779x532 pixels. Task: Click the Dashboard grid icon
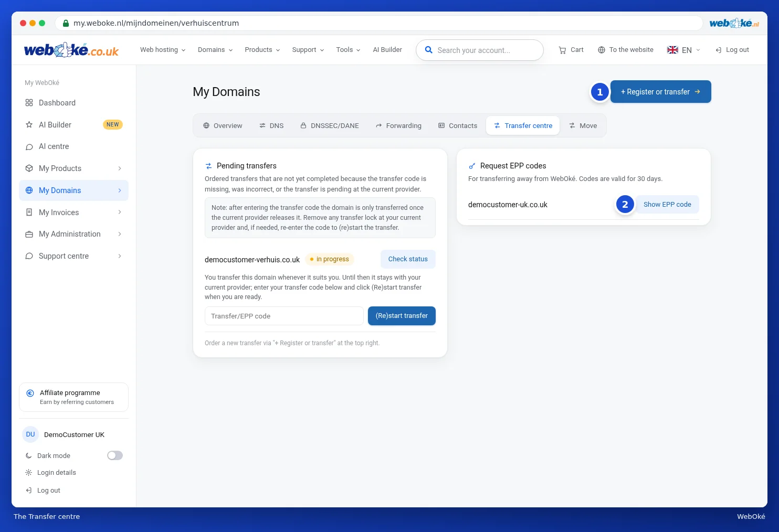[29, 103]
